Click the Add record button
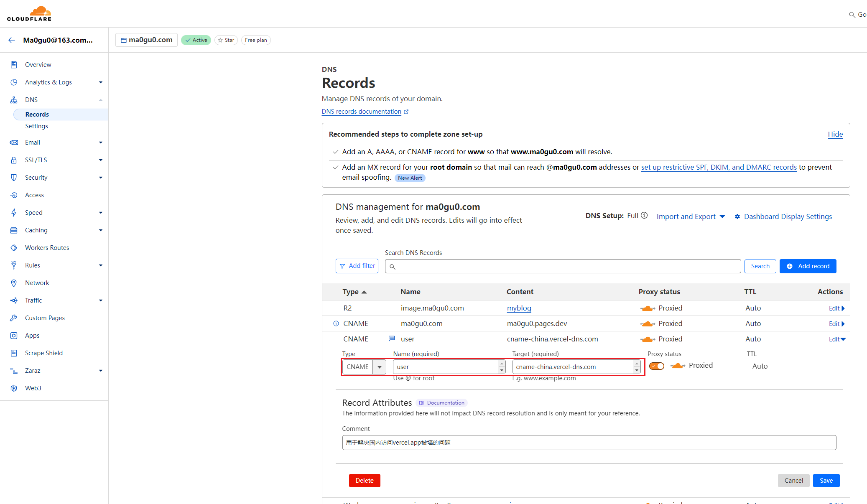 coord(808,266)
